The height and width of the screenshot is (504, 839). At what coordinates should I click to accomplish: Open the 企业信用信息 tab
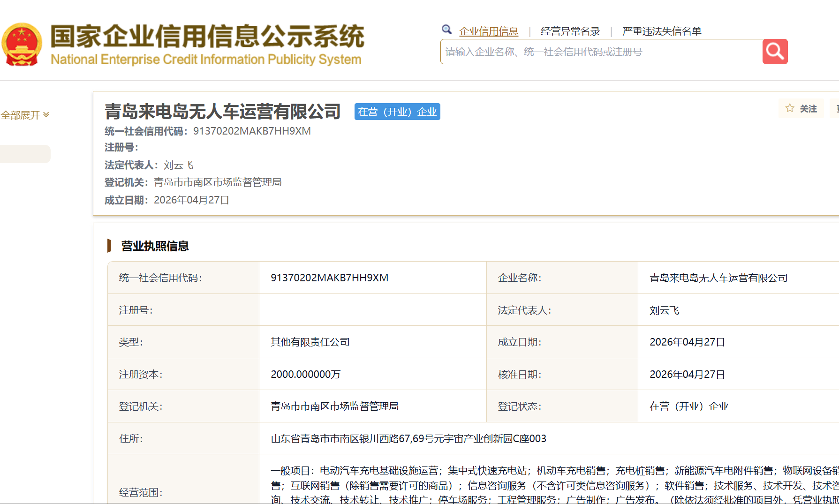tap(489, 31)
